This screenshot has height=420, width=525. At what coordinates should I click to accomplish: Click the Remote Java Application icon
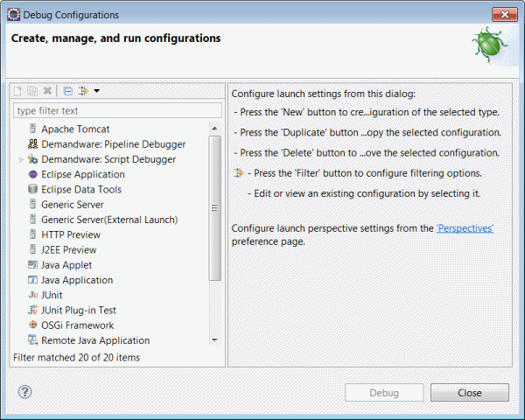32,340
